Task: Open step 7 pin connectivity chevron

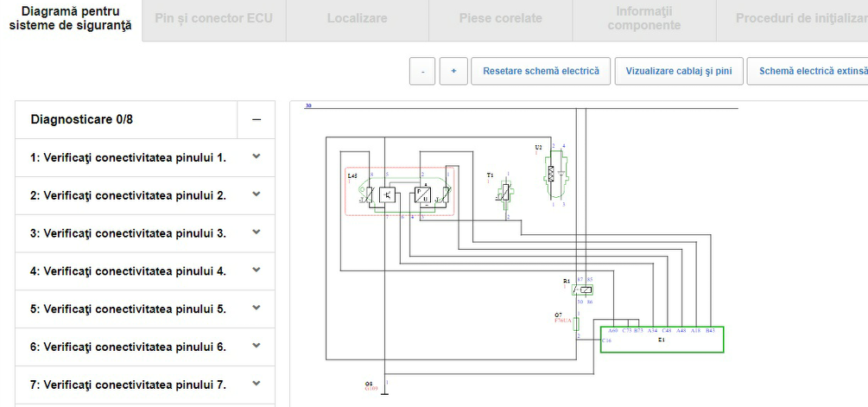Action: (257, 385)
